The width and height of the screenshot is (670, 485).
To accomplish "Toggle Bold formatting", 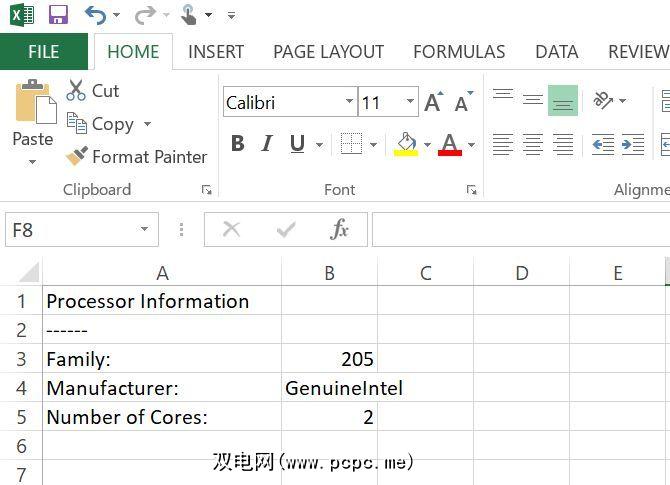I will point(238,144).
